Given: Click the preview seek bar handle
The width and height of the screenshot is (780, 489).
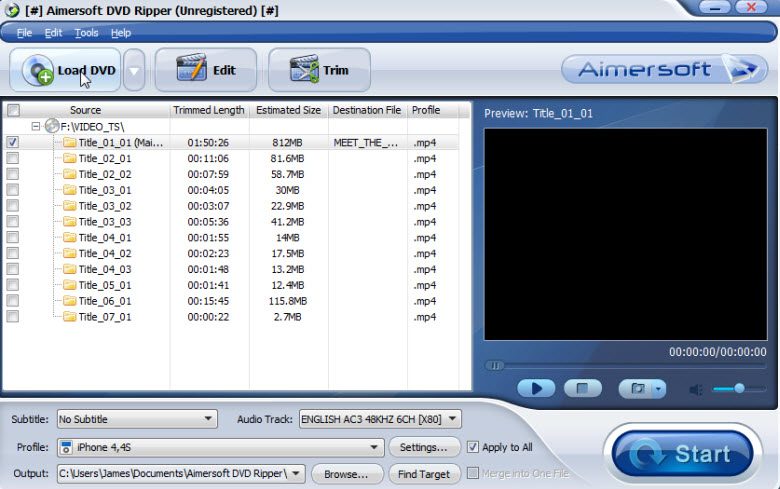Looking at the screenshot, I should [494, 366].
